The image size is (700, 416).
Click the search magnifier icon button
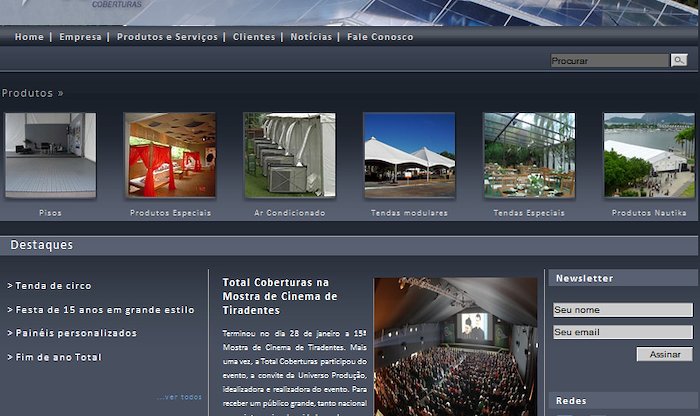(679, 60)
